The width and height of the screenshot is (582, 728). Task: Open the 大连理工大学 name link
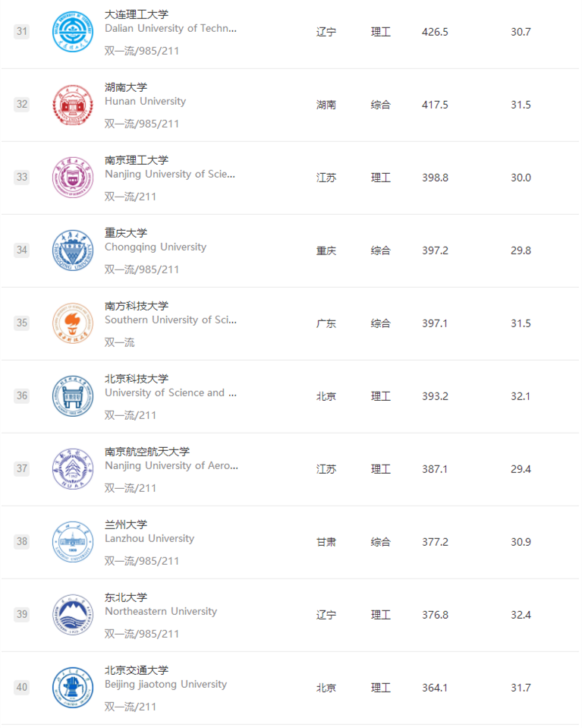click(137, 14)
